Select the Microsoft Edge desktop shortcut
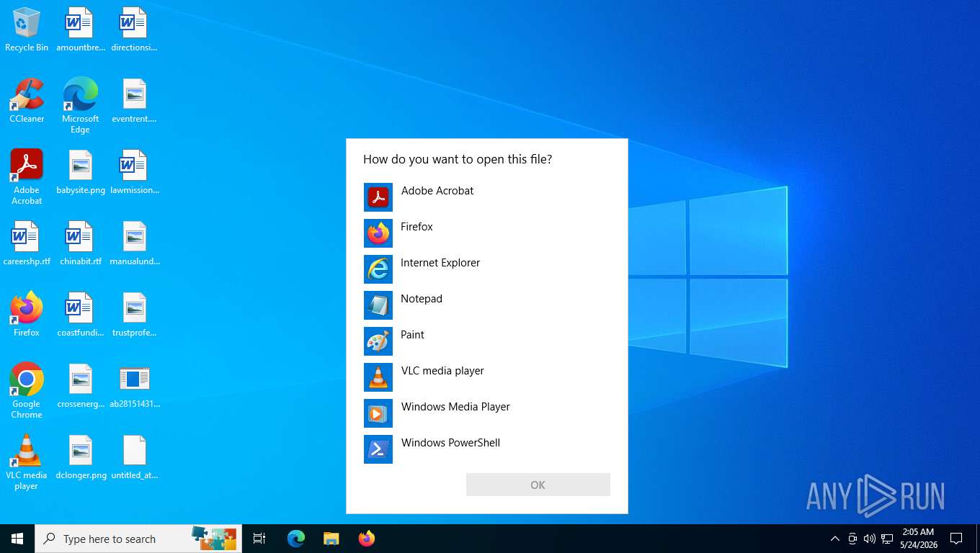 click(x=80, y=105)
